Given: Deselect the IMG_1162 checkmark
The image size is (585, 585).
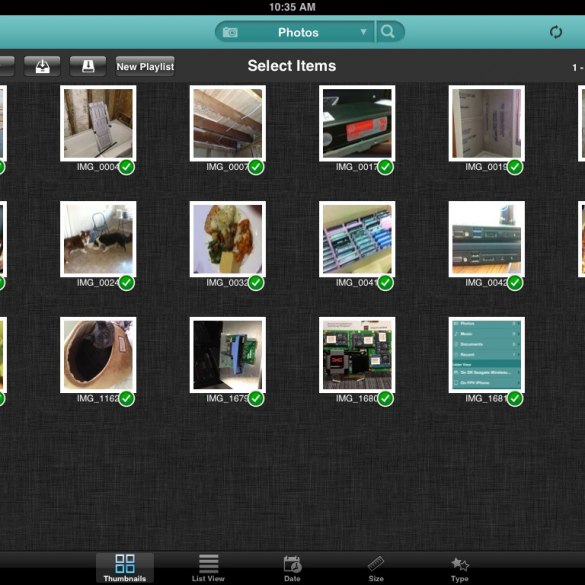Looking at the screenshot, I should pyautogui.click(x=127, y=398).
